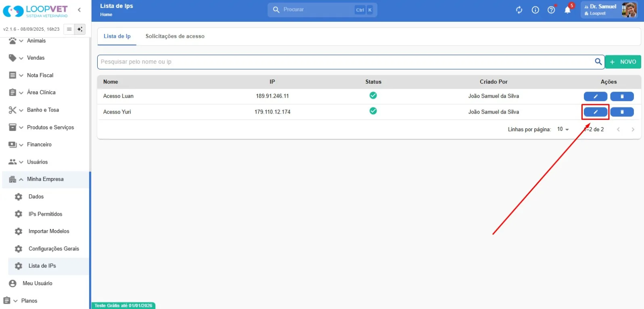Toggle status check for Acesso Yuri
The height and width of the screenshot is (309, 644).
tap(373, 111)
